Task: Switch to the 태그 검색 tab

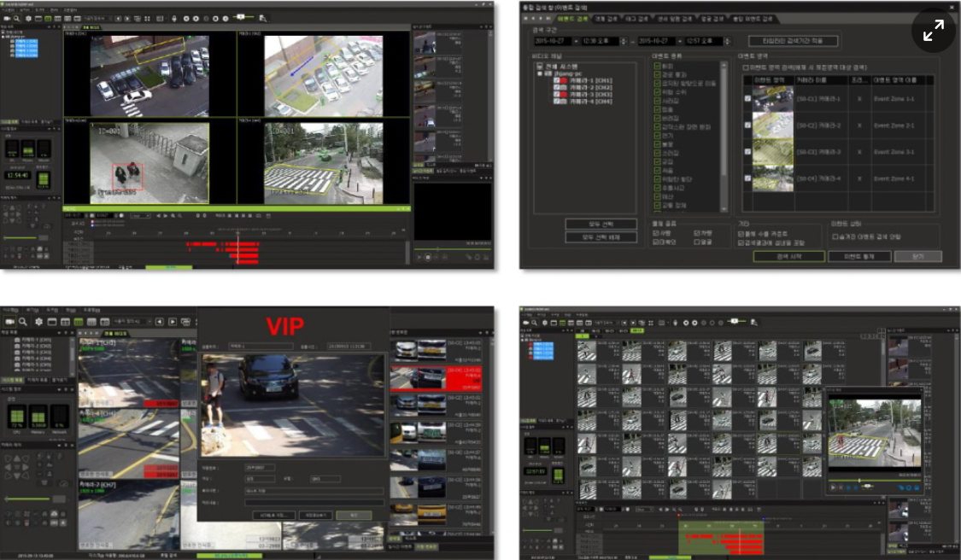Action: (636, 19)
